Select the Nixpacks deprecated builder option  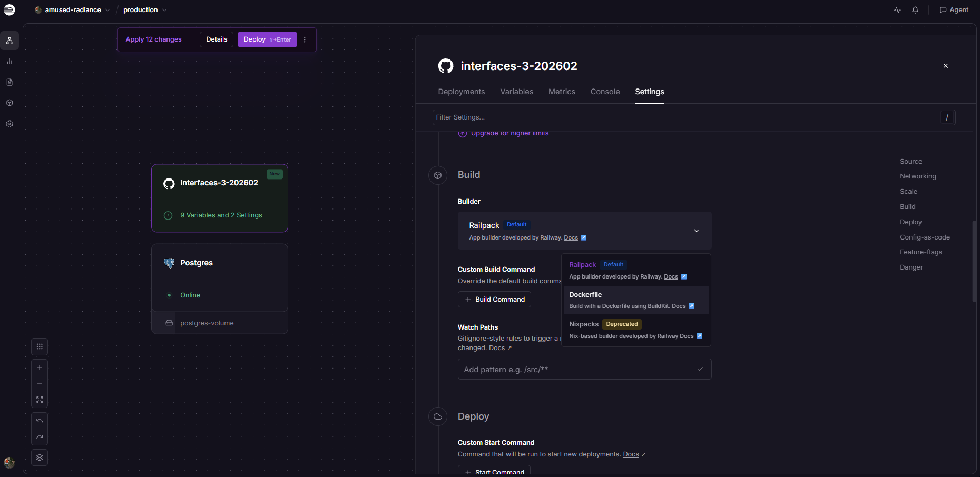[636, 330]
